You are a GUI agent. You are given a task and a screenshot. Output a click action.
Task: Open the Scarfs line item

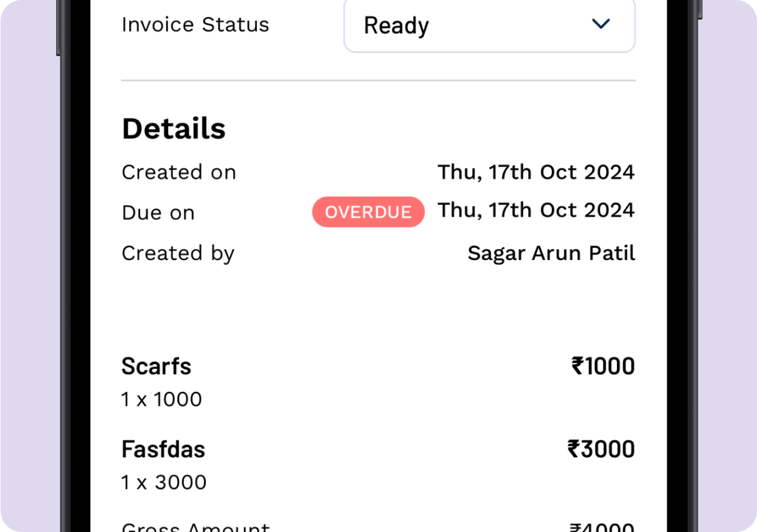[x=156, y=366]
